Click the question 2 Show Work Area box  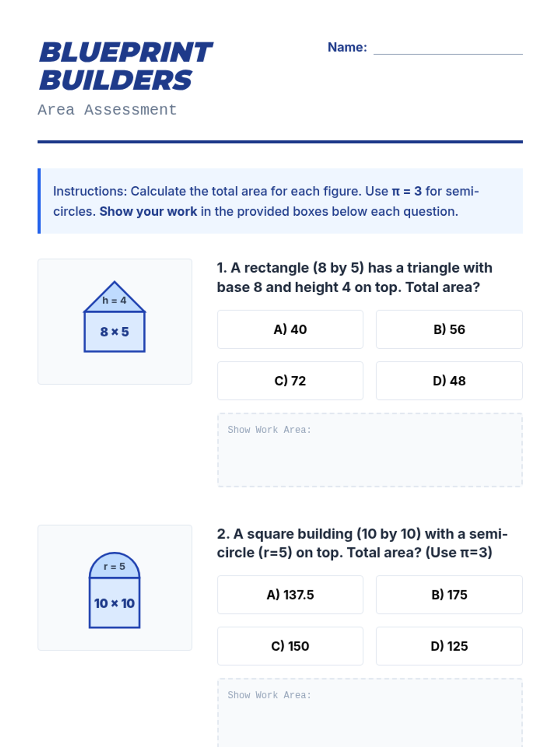[370, 714]
